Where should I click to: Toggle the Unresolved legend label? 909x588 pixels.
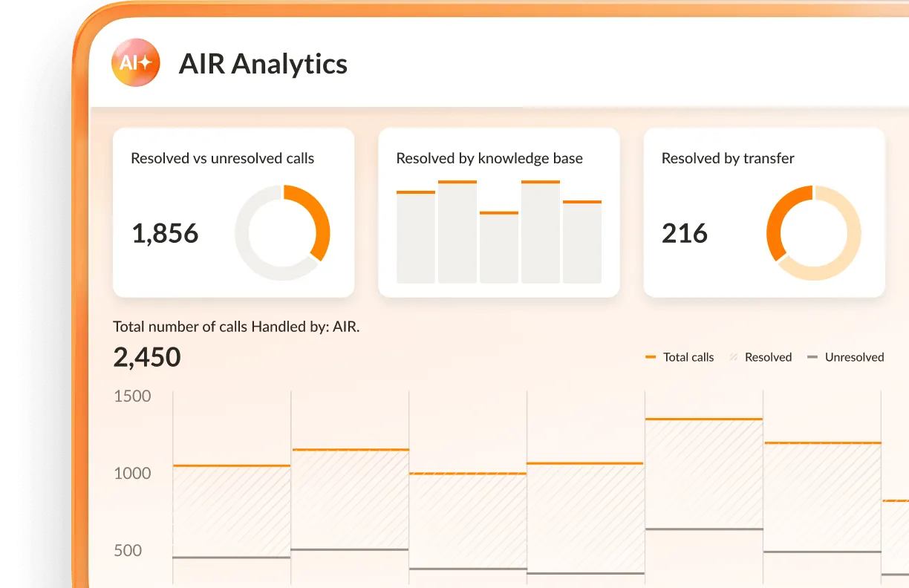click(x=854, y=357)
